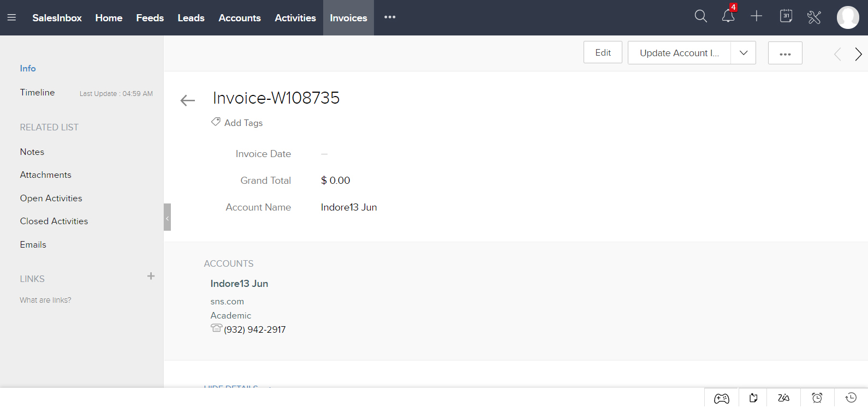Screen dimensions: 868x408
Task: Jump to Attachments related list
Action: click(x=46, y=175)
